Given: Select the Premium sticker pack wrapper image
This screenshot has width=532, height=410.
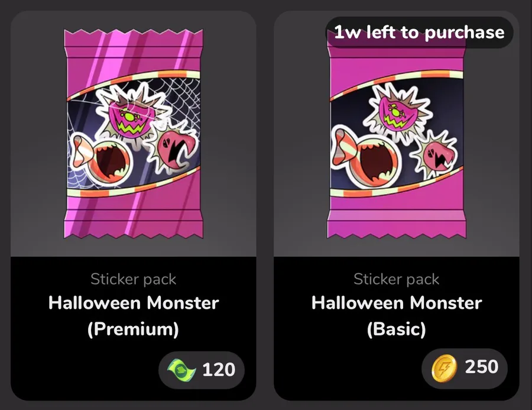Looking at the screenshot, I should (132, 133).
